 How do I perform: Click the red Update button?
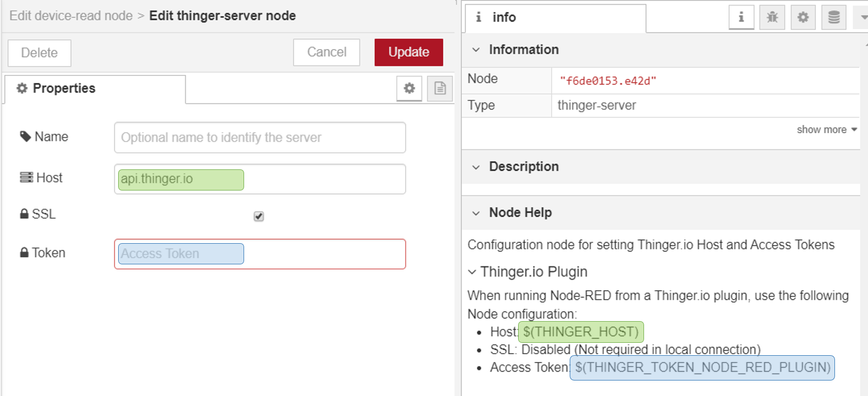coord(408,52)
